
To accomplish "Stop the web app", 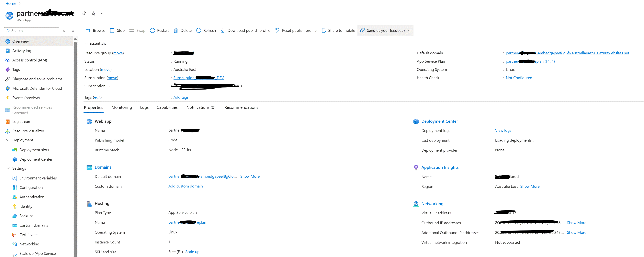I will (x=117, y=30).
